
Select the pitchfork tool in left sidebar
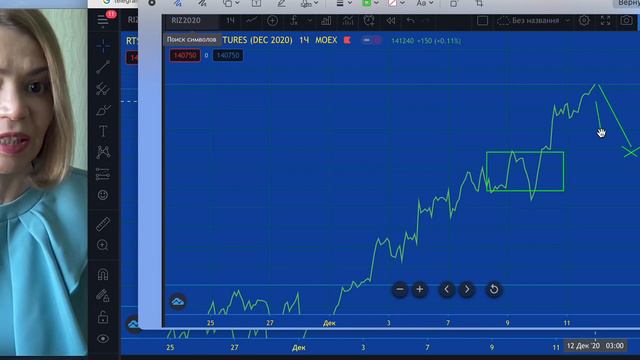tap(103, 89)
